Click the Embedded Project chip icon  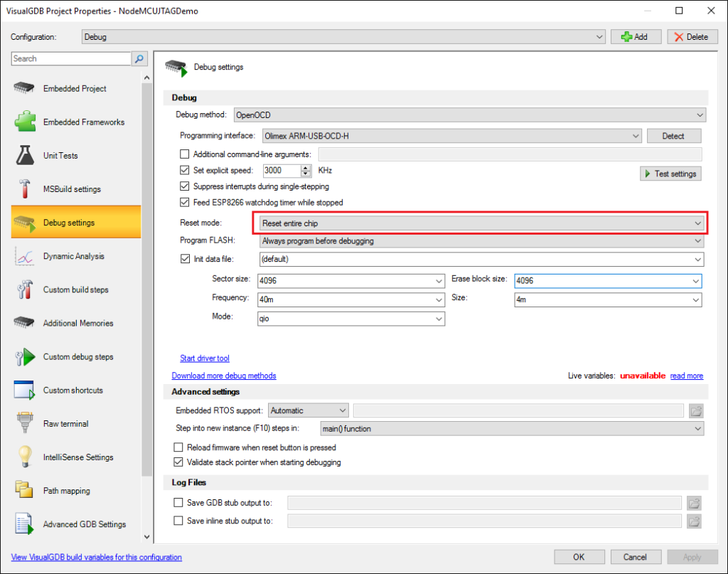pos(25,89)
